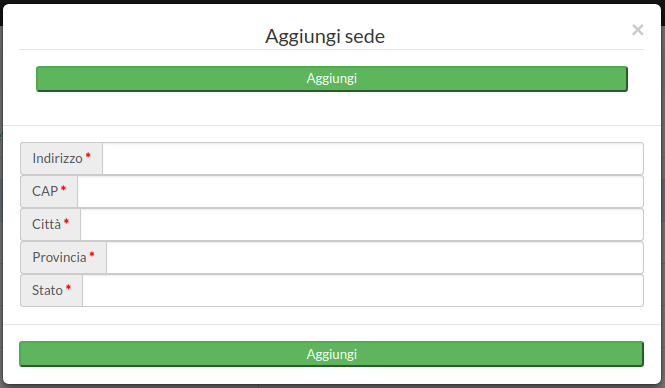Image resolution: width=665 pixels, height=388 pixels.
Task: Click the dark backdrop below the dialog
Action: click(x=332, y=386)
